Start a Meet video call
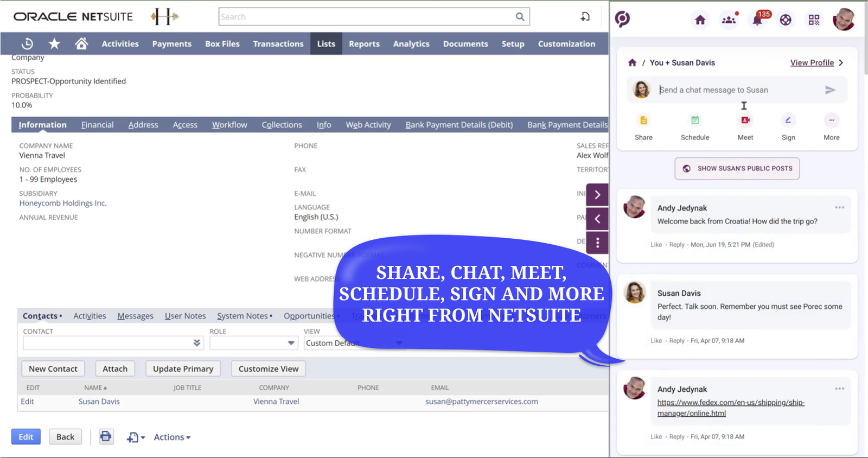Image resolution: width=868 pixels, height=458 pixels. [745, 120]
